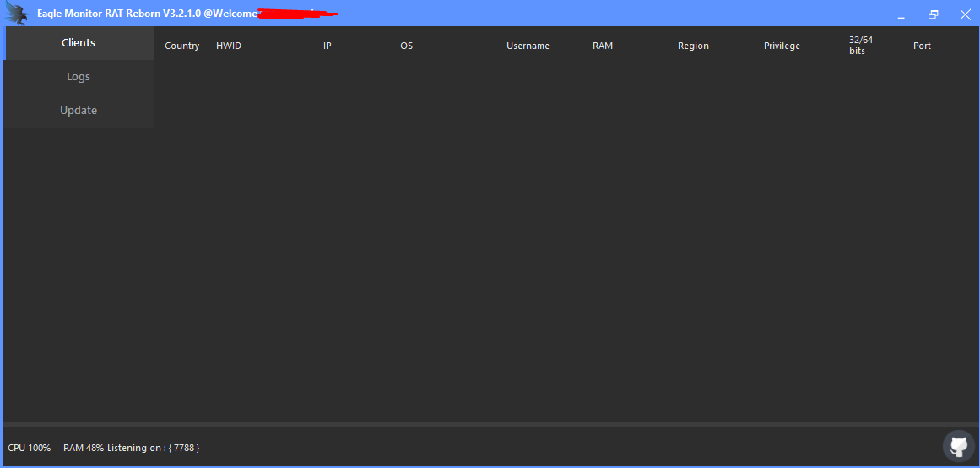980x468 pixels.
Task: Sort by the IP column header
Action: (x=327, y=46)
